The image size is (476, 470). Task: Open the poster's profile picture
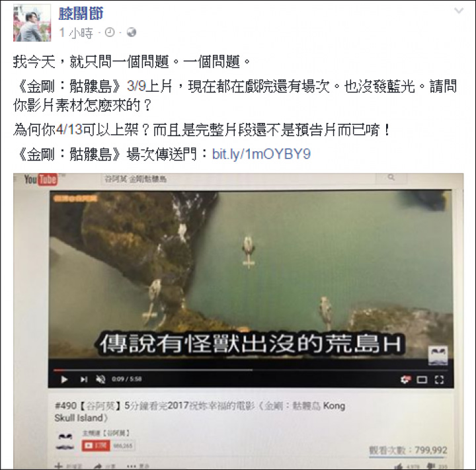[x=32, y=22]
